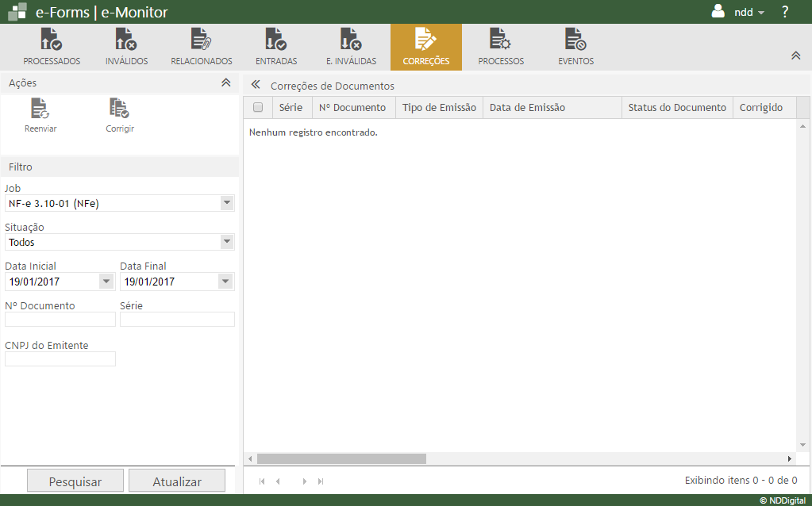Click the Pesquisar button
812x506 pixels.
pyautogui.click(x=75, y=481)
